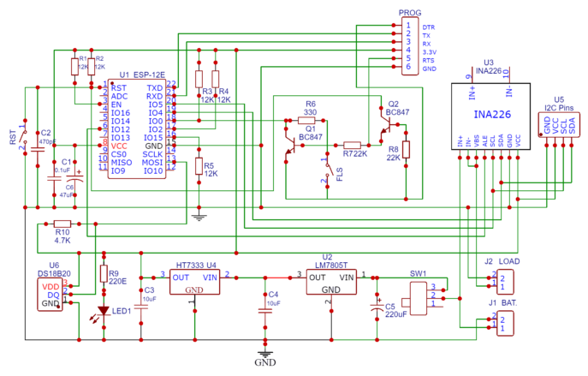Click the SCLK pin label on ESP-12E

click(x=152, y=154)
